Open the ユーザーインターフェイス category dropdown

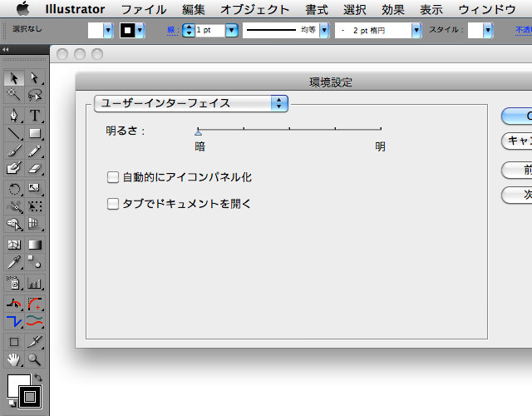pyautogui.click(x=191, y=103)
